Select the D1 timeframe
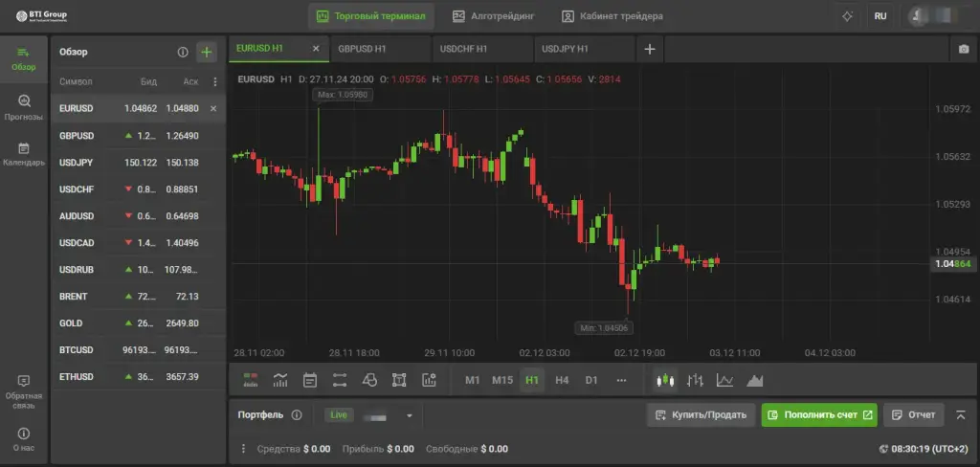Image resolution: width=980 pixels, height=467 pixels. 591,380
